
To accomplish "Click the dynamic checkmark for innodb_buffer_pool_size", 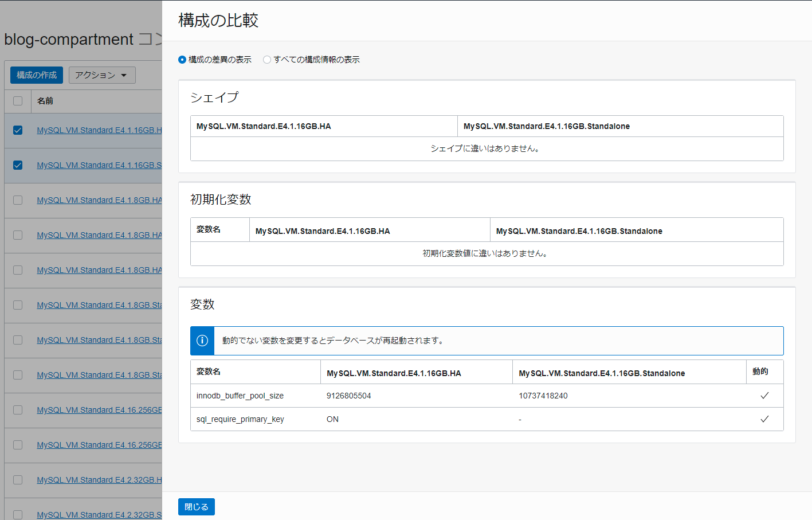I will [764, 396].
